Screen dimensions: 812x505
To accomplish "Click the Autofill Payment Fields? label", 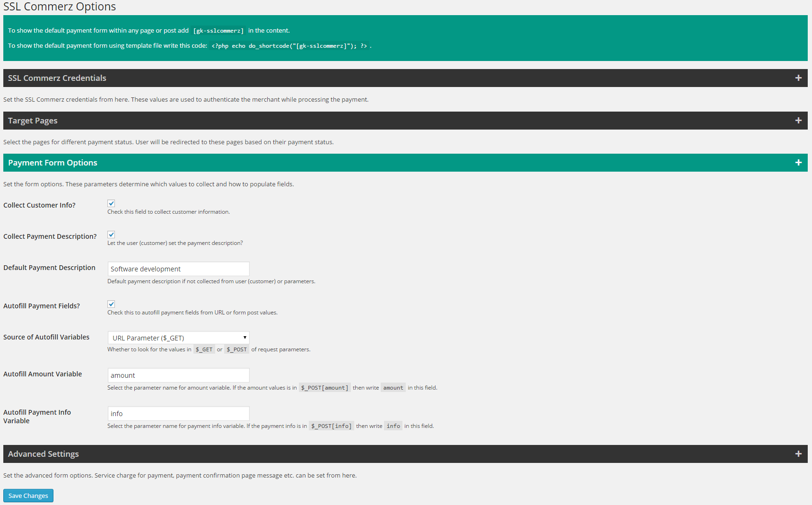I will [x=42, y=306].
